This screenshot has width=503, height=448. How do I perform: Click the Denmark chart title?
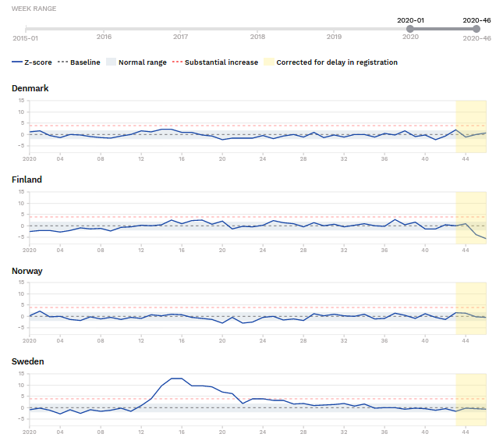30,88
